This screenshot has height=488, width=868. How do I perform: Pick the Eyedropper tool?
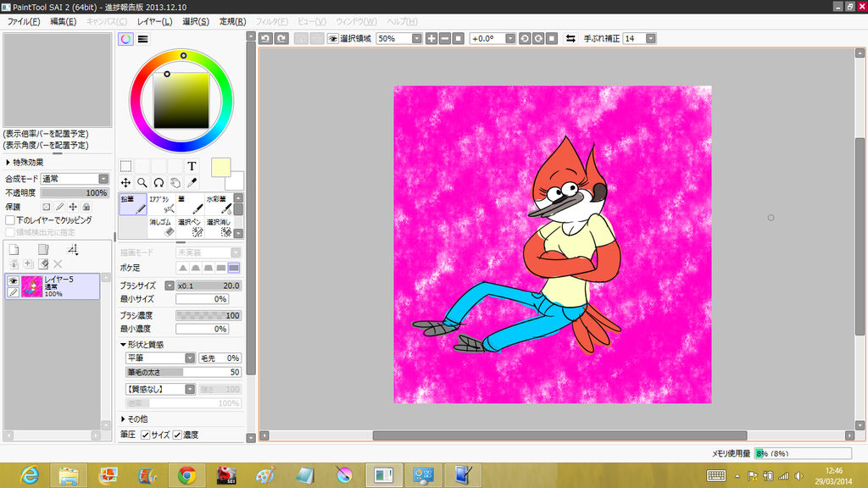192,183
